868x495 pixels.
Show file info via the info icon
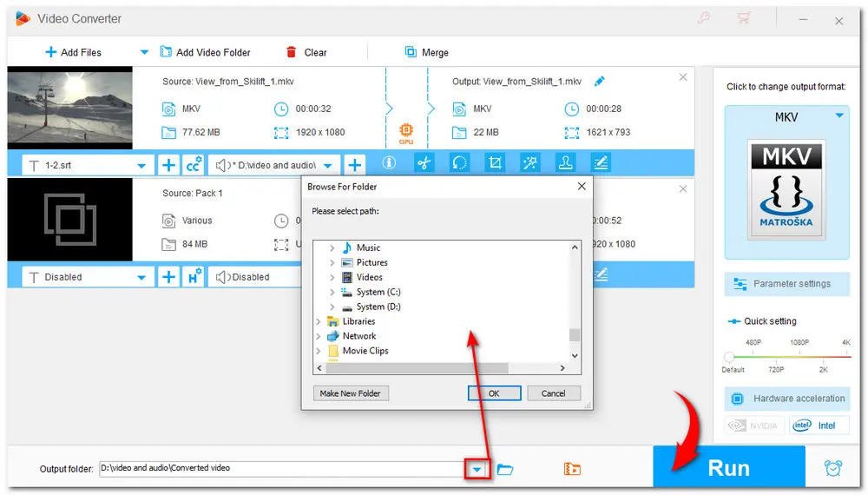pos(389,162)
